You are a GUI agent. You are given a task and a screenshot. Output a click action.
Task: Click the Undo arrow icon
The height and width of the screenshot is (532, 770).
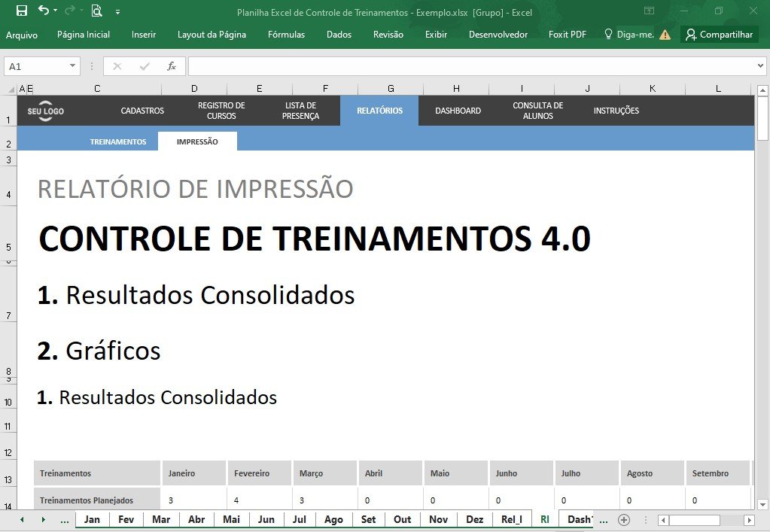(43, 11)
